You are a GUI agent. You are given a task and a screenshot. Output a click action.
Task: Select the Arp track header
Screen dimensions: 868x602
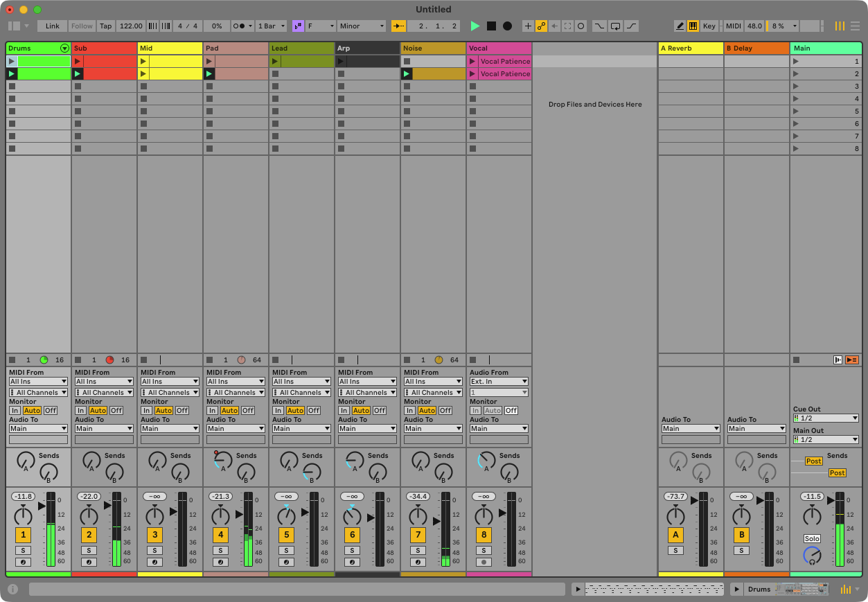tap(367, 48)
